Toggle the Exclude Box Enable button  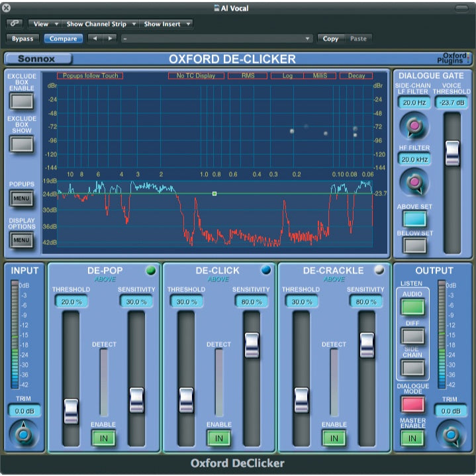[22, 101]
